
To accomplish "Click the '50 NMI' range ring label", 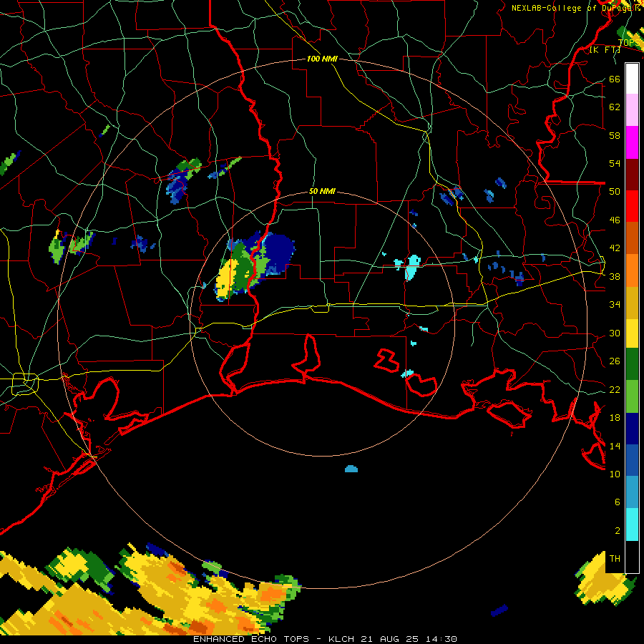I will [322, 191].
